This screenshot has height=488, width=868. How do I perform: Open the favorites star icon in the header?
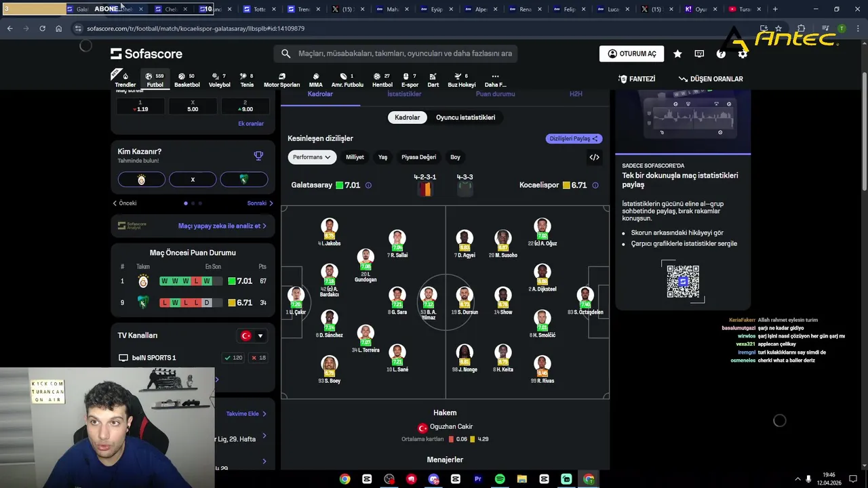[x=677, y=54]
